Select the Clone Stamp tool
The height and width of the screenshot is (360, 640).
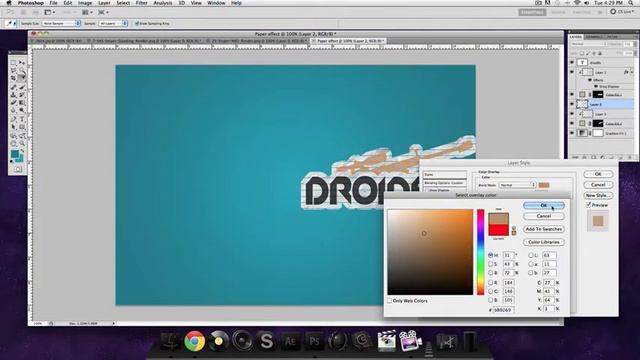click(x=13, y=95)
